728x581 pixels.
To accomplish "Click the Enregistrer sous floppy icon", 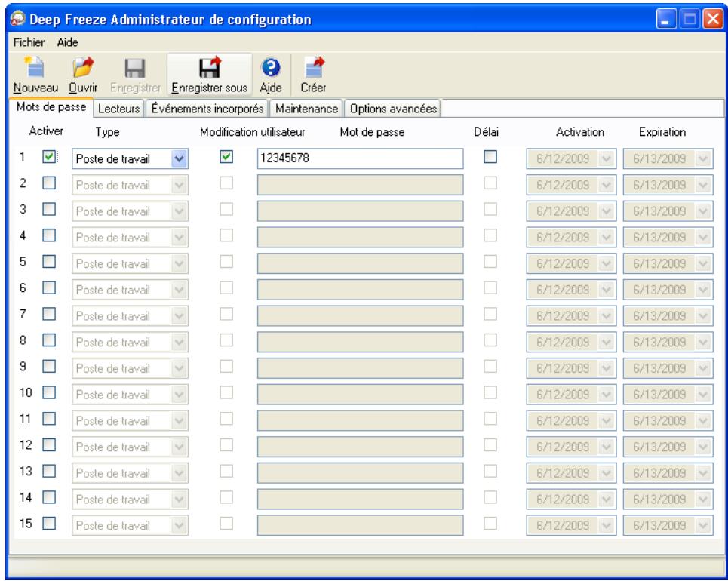I will [x=210, y=67].
